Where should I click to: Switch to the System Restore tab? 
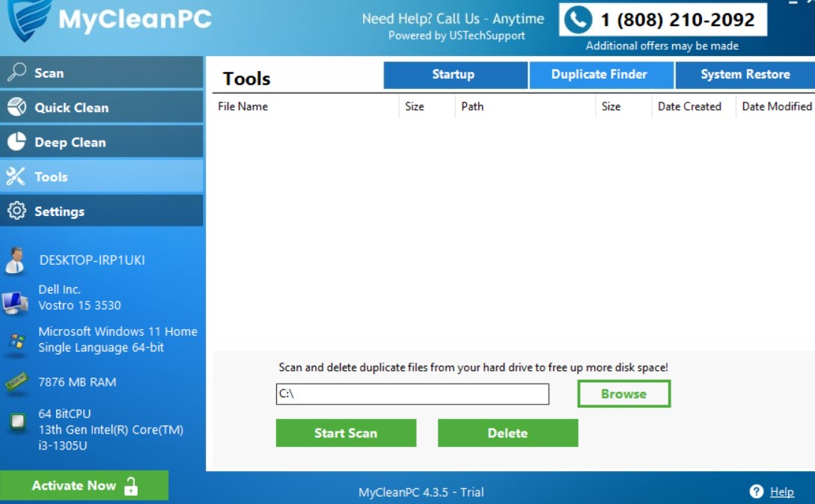pyautogui.click(x=745, y=75)
